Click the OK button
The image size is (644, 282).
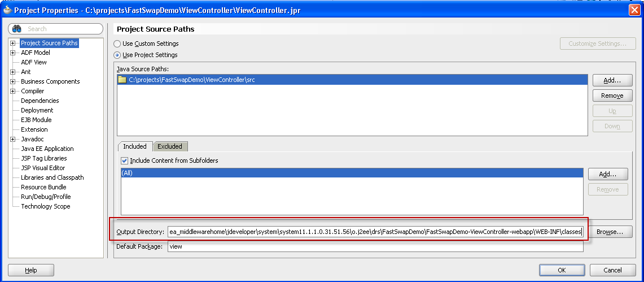562,270
